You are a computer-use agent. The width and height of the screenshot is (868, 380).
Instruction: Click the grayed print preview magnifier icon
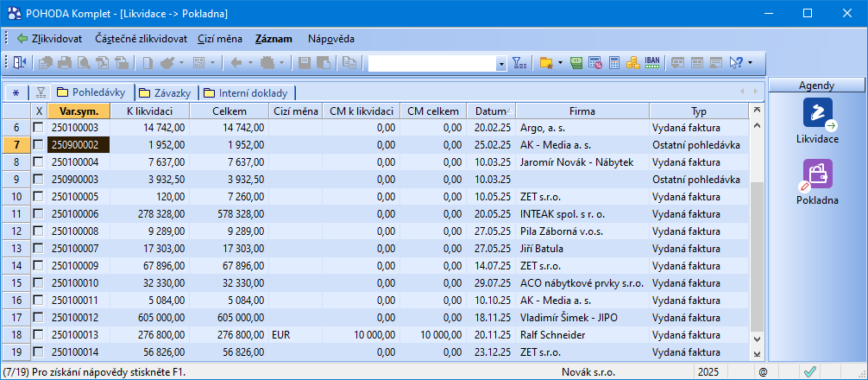[85, 63]
